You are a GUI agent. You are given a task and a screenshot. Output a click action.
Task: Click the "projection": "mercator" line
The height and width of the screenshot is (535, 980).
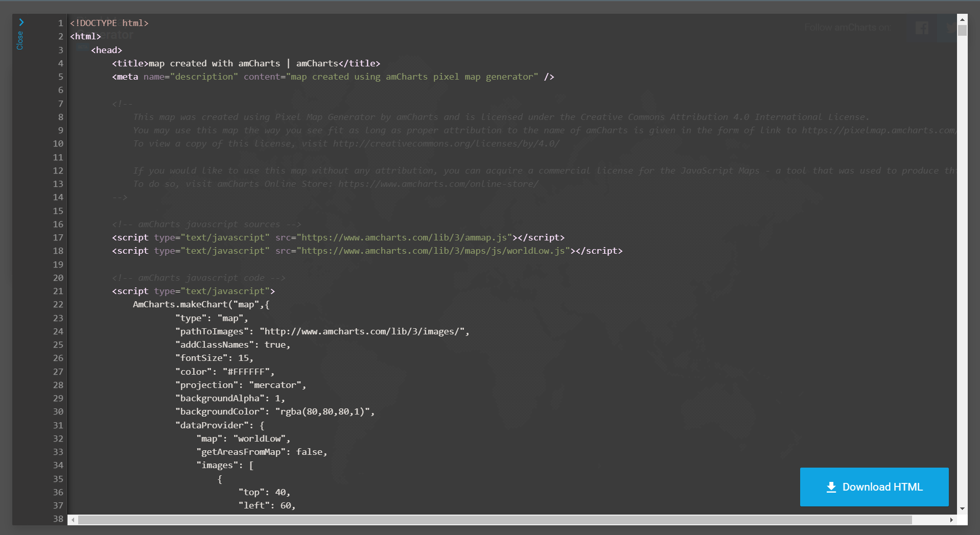tap(241, 385)
